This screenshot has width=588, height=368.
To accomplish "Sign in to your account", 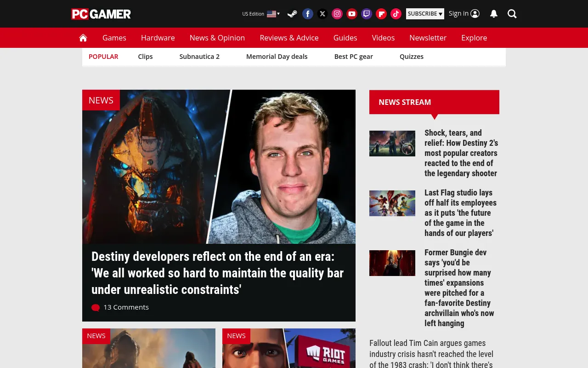I will [464, 14].
